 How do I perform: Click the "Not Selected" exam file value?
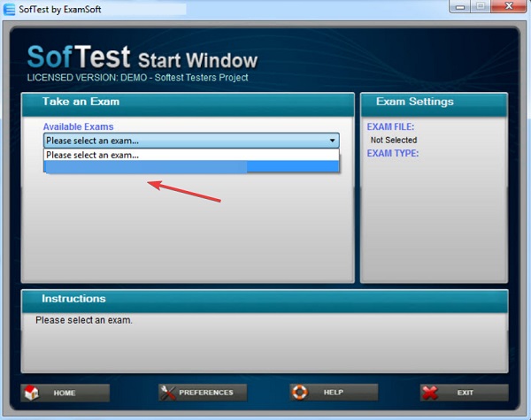point(394,140)
